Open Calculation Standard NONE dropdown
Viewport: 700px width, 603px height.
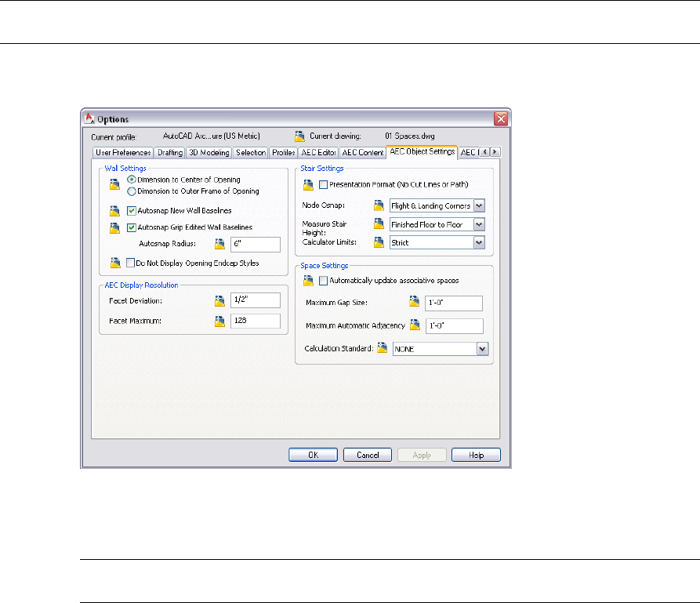tap(482, 349)
